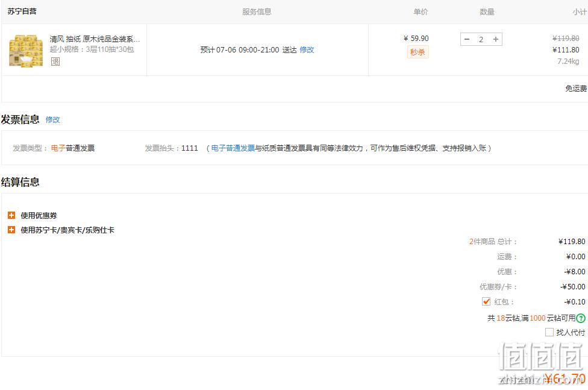
Task: Decrease quantity with the minus button
Action: coord(467,39)
